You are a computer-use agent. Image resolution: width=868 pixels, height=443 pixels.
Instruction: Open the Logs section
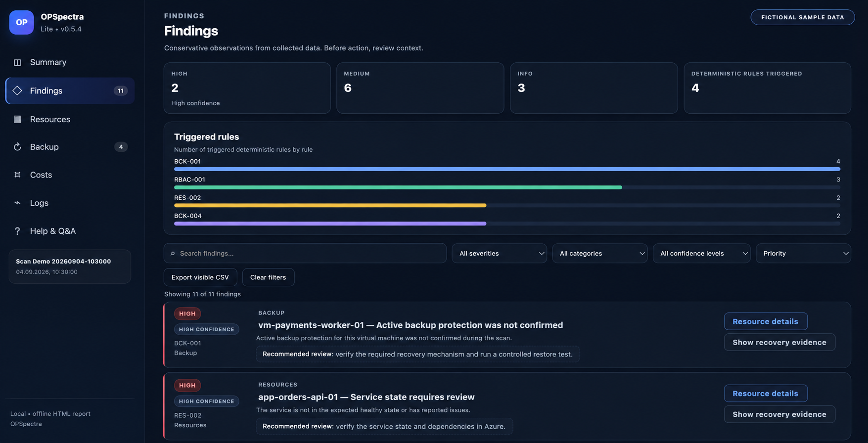pyautogui.click(x=70, y=203)
